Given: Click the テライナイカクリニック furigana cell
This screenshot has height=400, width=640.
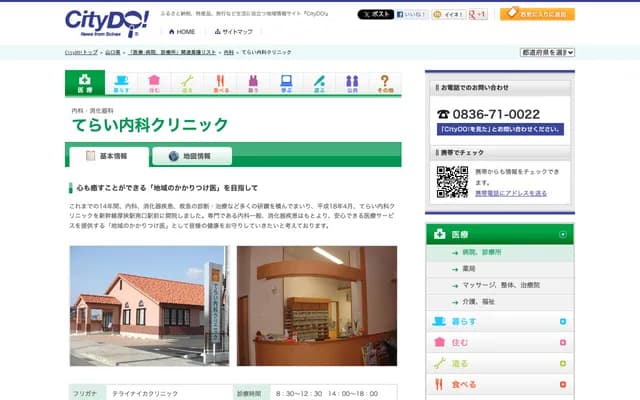Looking at the screenshot, I should click(169, 393).
